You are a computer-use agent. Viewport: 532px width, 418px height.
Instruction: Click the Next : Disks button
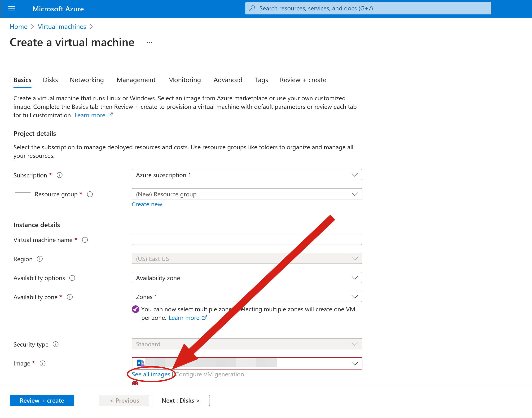click(x=180, y=400)
